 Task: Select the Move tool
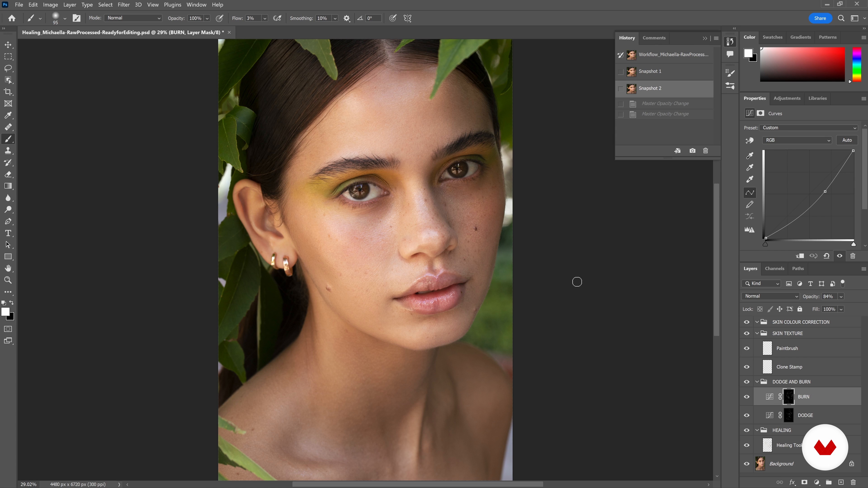point(8,45)
